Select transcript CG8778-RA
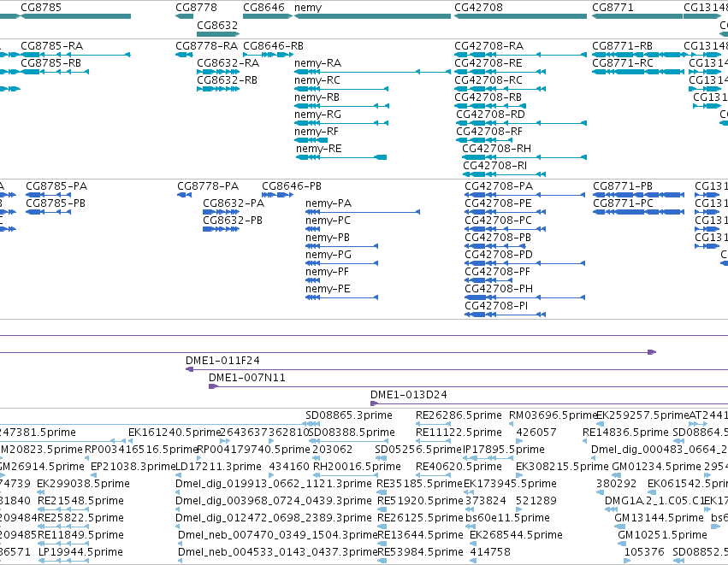The width and height of the screenshot is (728, 565). [x=184, y=55]
